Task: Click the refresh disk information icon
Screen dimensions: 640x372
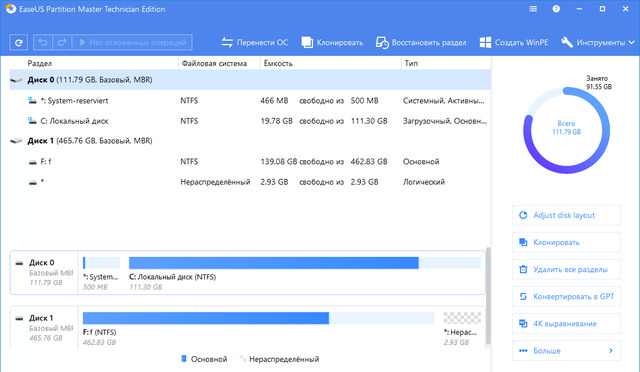Action: coord(18,42)
